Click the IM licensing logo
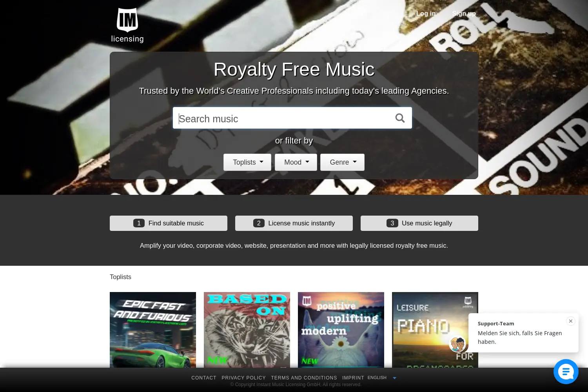This screenshot has height=392, width=588. [x=127, y=25]
